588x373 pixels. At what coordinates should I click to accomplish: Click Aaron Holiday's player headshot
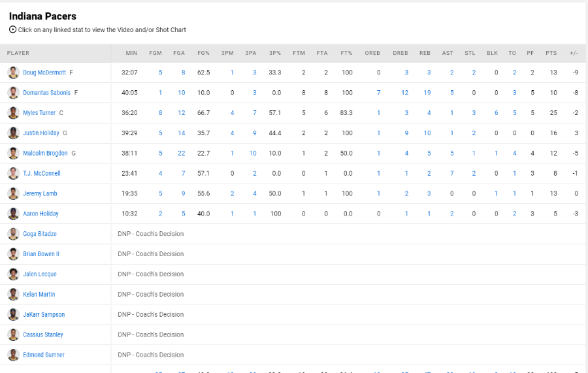click(14, 214)
